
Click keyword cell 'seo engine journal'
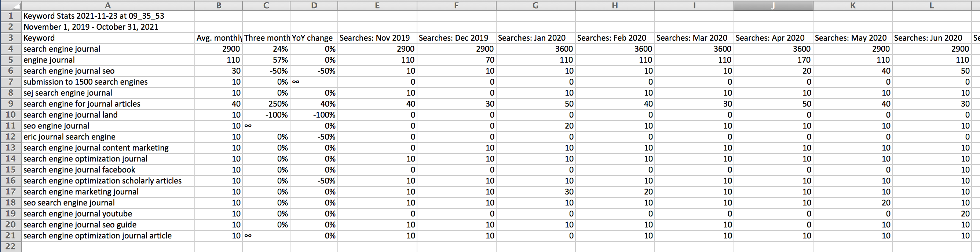(108, 126)
